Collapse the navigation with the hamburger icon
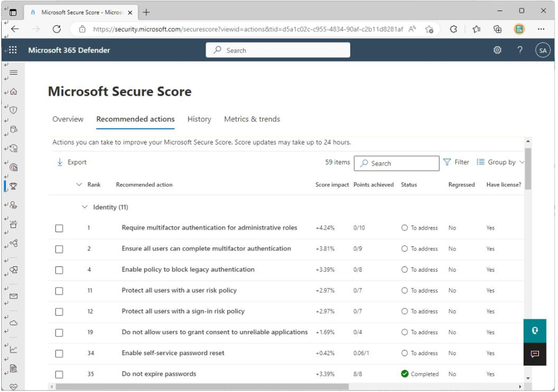Viewport: 558px width, 392px height. [x=13, y=72]
